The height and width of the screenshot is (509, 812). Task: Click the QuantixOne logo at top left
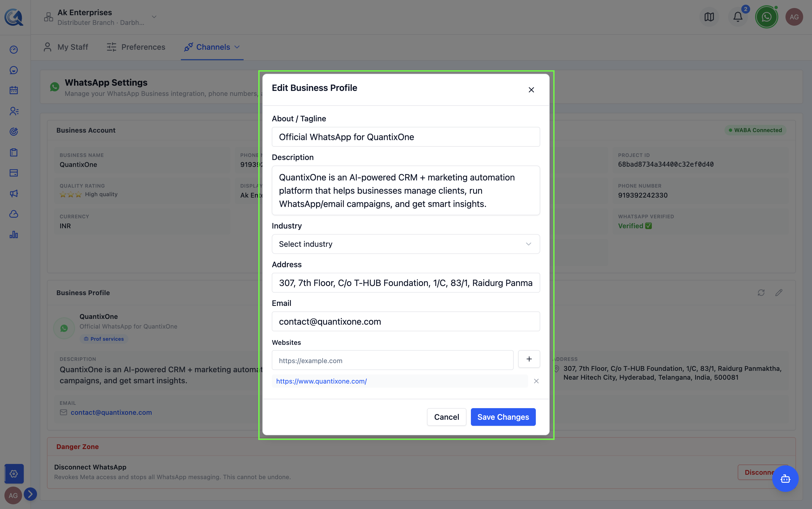(14, 17)
